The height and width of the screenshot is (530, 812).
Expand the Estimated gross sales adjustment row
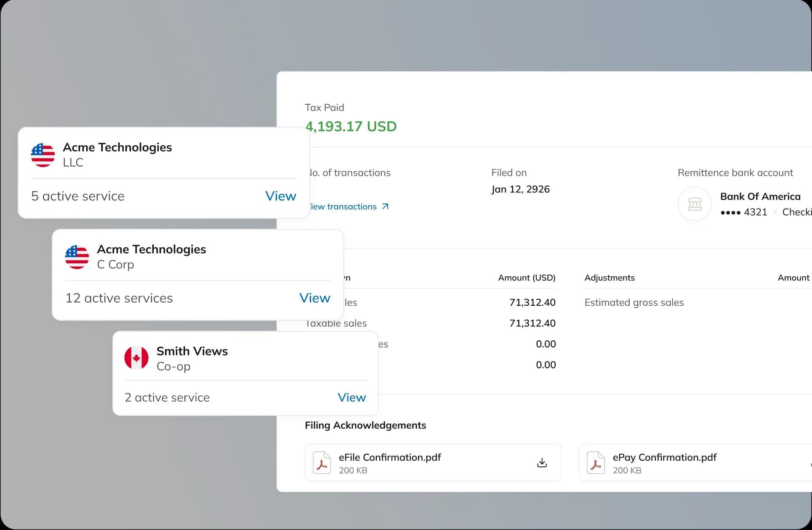634,302
